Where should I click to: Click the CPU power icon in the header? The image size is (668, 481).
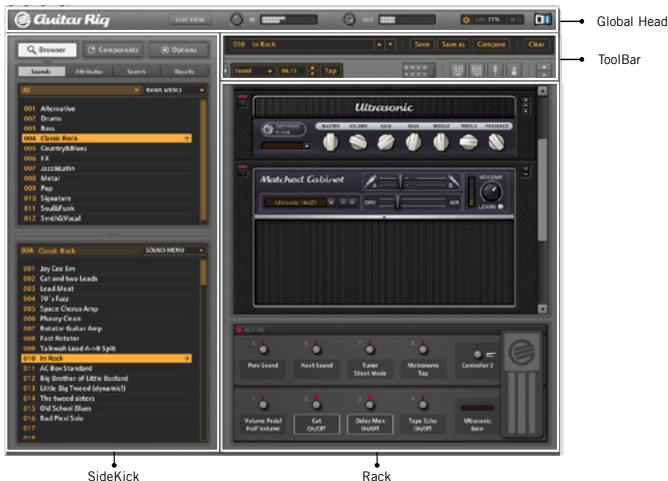(466, 20)
